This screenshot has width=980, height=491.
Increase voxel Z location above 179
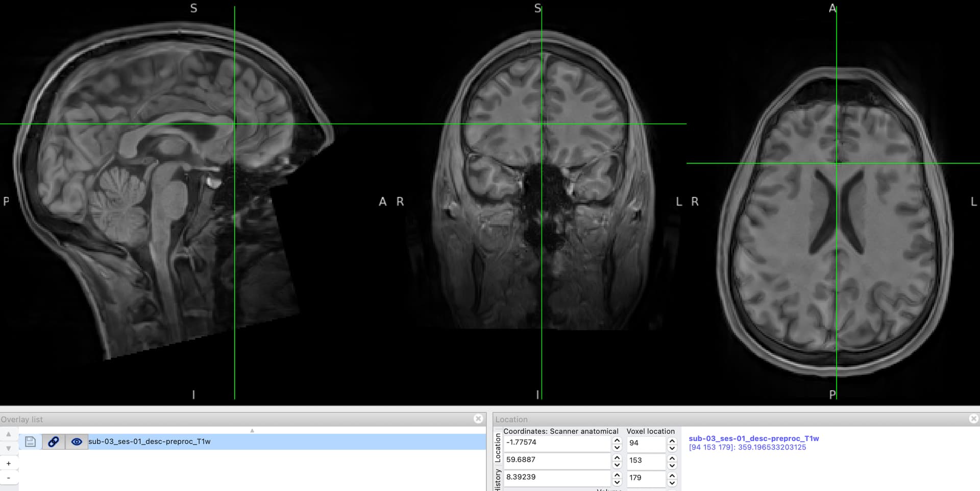click(x=672, y=475)
